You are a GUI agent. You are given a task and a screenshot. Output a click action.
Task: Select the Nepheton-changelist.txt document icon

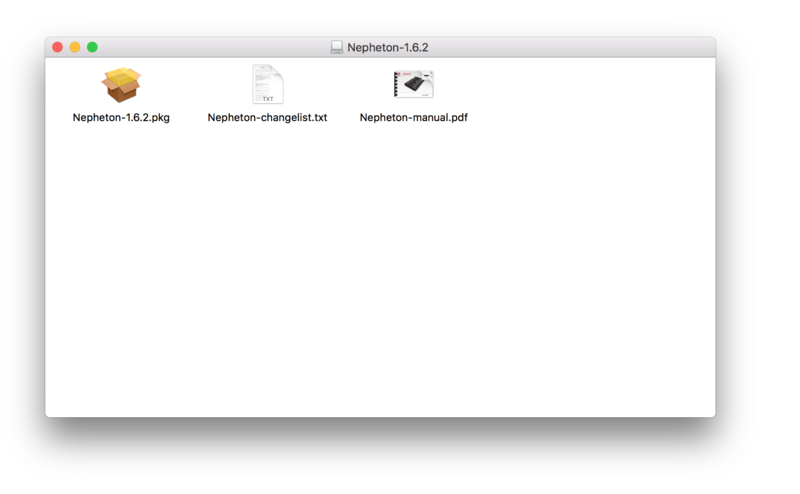pos(268,84)
